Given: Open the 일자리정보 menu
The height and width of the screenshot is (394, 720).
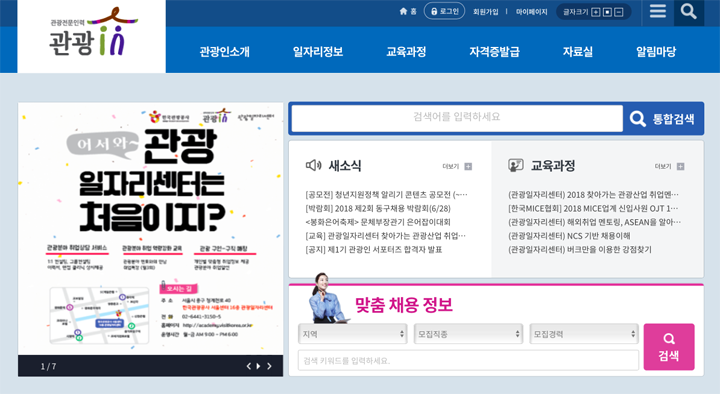Looking at the screenshot, I should click(x=318, y=51).
